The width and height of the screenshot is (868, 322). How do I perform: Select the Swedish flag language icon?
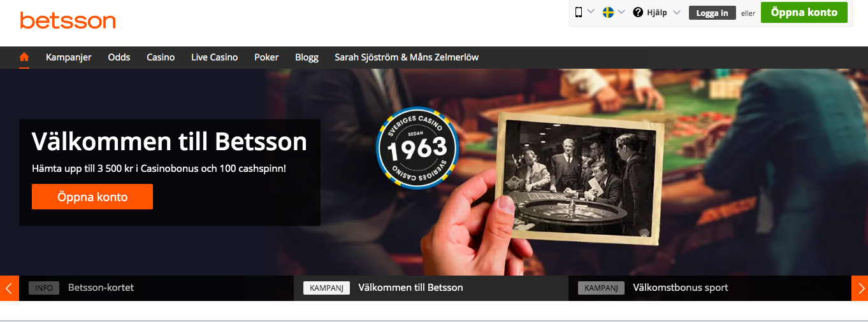pyautogui.click(x=608, y=12)
